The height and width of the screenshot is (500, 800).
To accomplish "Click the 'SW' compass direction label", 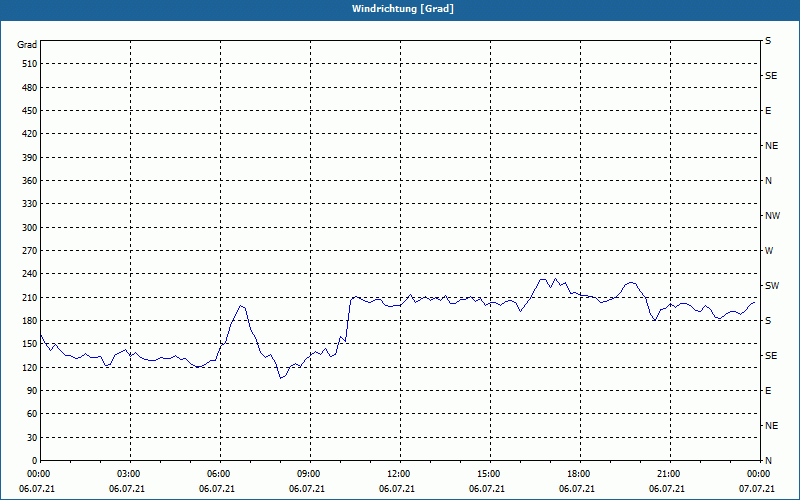I will (772, 286).
